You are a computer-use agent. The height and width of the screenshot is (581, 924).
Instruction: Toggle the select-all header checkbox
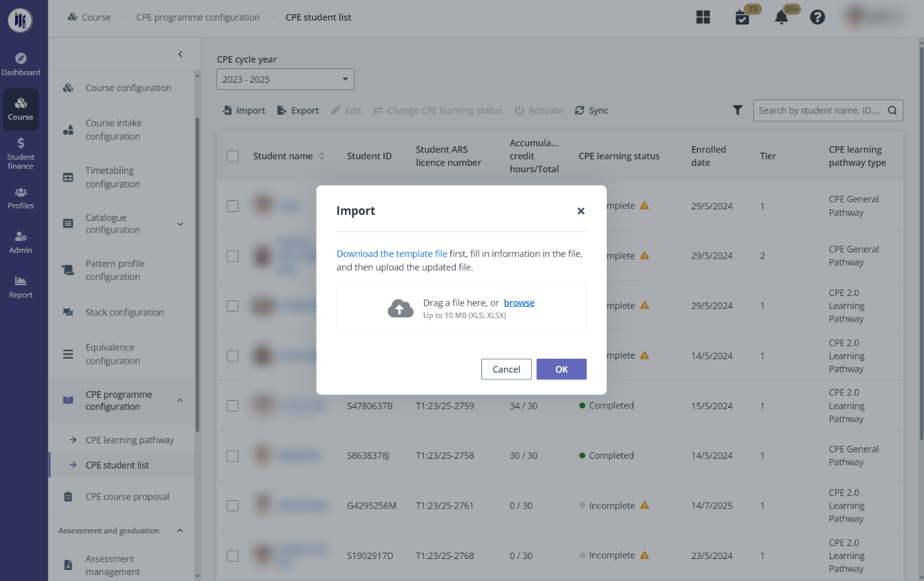(233, 156)
